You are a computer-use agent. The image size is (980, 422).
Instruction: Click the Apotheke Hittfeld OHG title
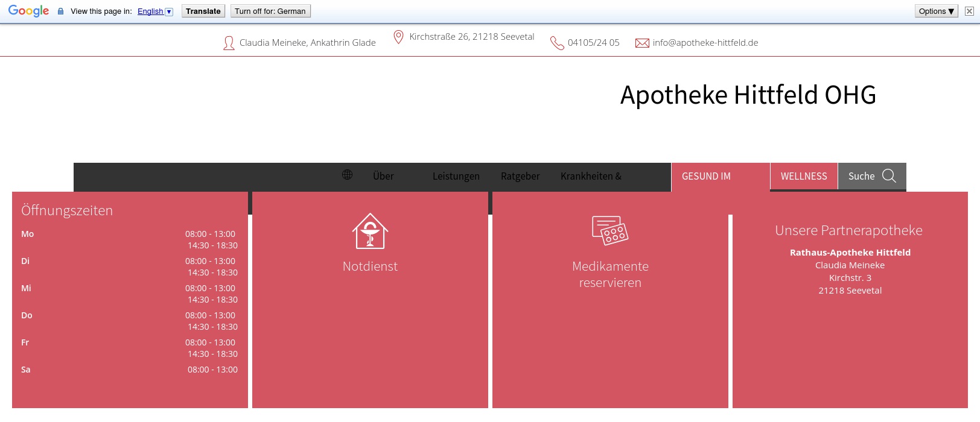[x=748, y=95]
